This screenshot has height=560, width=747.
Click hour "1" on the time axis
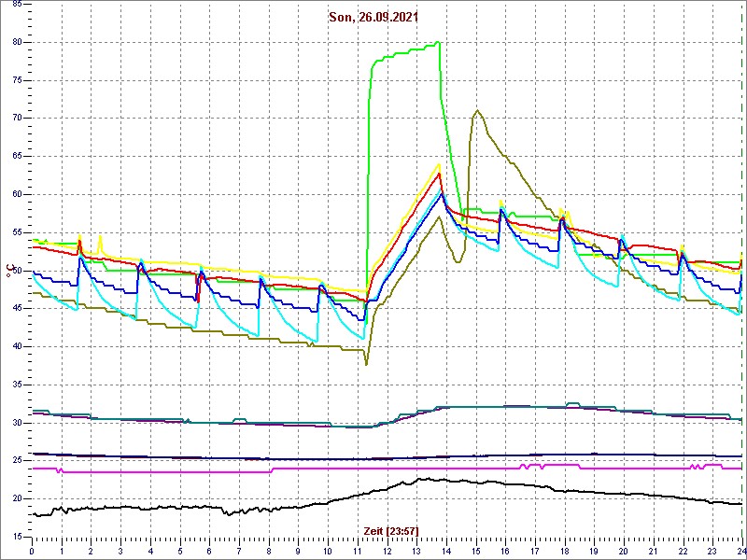point(62,552)
